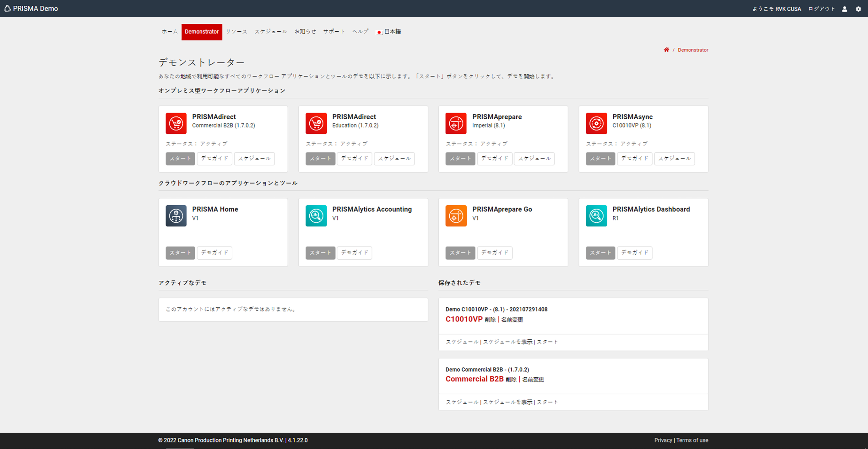
Task: Open demo guide for PRISMAlytics Dashboard
Action: click(x=634, y=253)
